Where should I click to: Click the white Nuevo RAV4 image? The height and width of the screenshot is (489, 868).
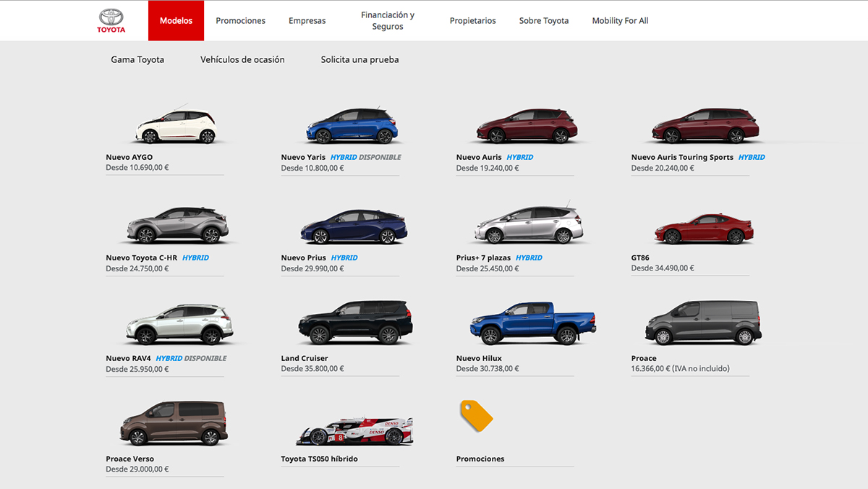(x=179, y=324)
